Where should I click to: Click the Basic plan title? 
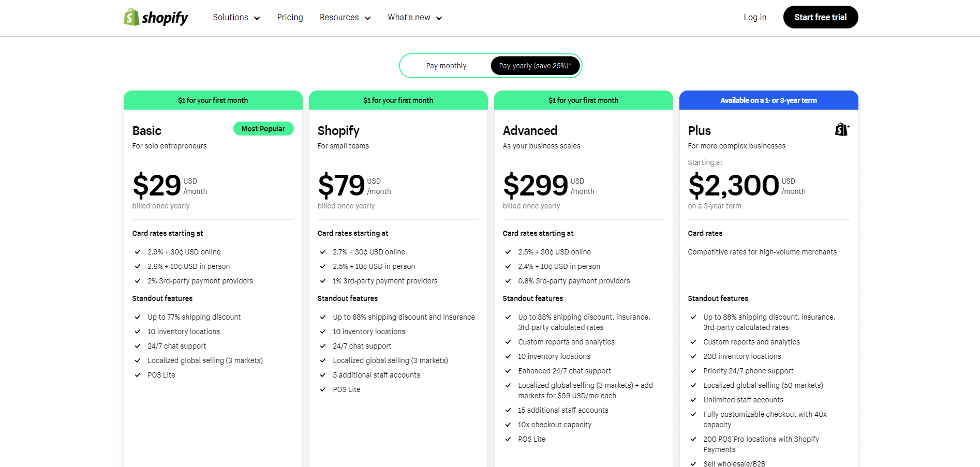pos(147,131)
